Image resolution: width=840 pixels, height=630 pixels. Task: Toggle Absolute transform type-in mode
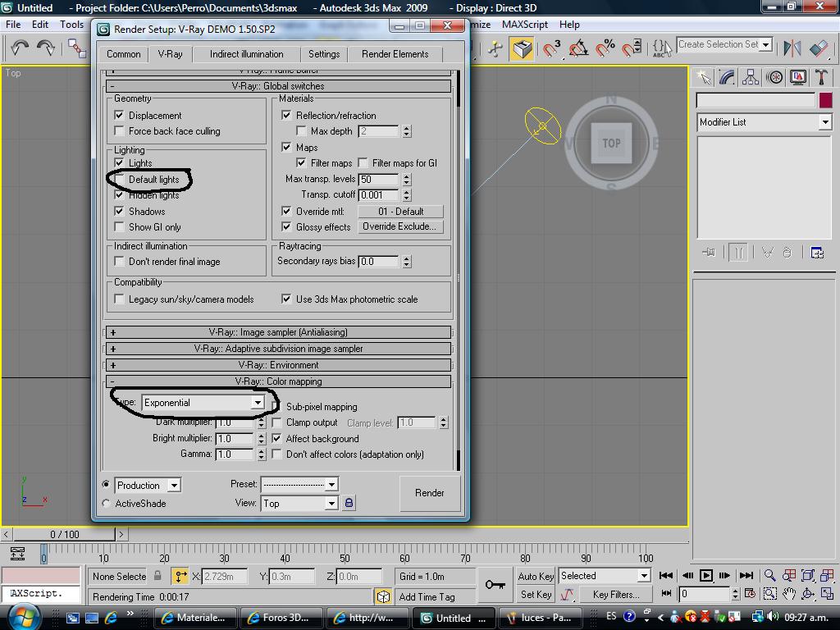click(180, 577)
